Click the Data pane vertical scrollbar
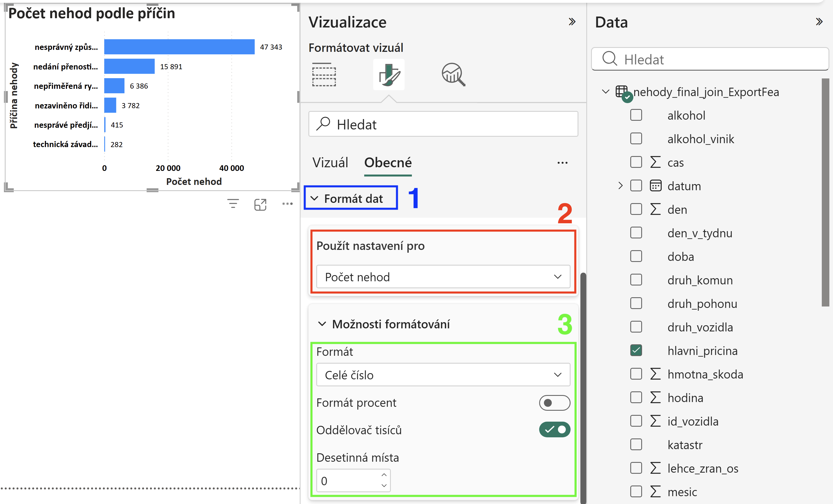 click(x=825, y=192)
